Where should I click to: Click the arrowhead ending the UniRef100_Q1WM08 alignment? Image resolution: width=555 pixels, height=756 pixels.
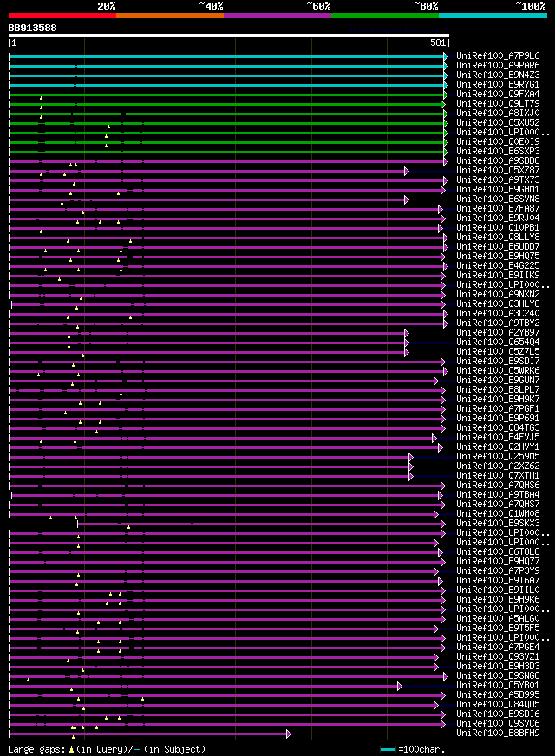point(436,514)
